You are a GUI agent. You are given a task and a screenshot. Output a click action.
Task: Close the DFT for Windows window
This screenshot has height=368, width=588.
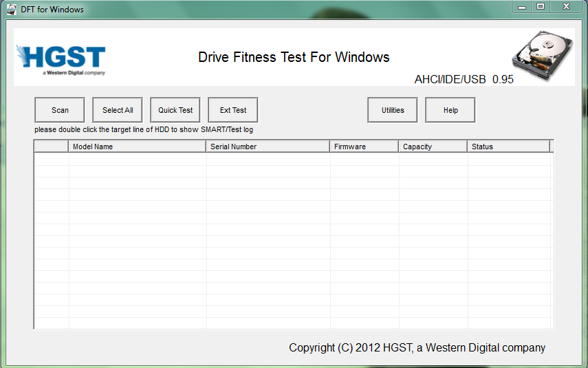point(566,7)
